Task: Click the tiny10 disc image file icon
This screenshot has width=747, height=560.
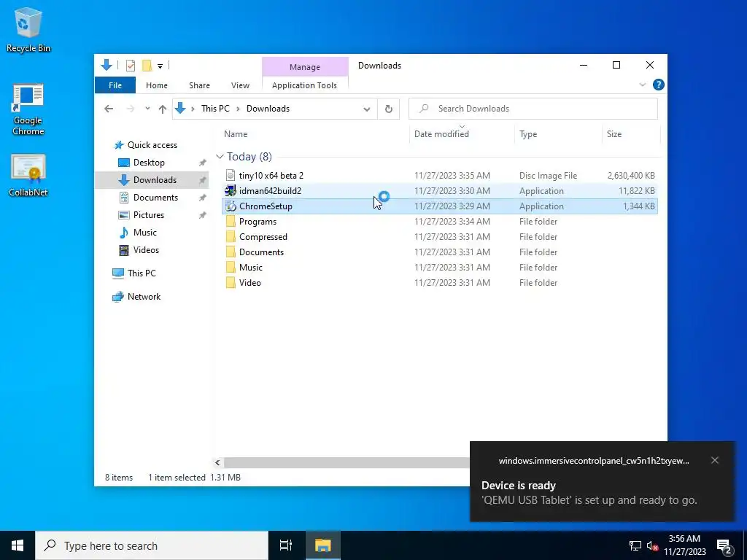Action: (x=231, y=176)
